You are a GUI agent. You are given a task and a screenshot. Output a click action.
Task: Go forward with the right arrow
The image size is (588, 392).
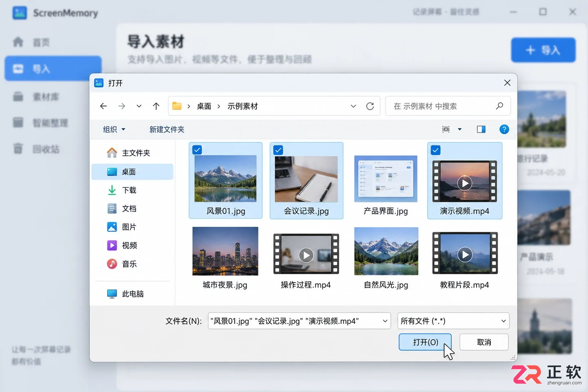pos(122,106)
